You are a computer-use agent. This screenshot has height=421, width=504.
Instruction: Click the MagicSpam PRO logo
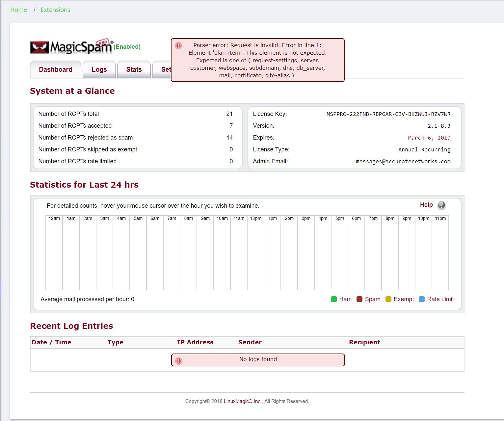pyautogui.click(x=71, y=47)
